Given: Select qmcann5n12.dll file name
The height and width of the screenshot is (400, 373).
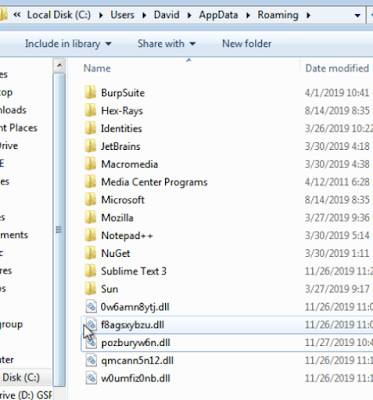Looking at the screenshot, I should 137,361.
